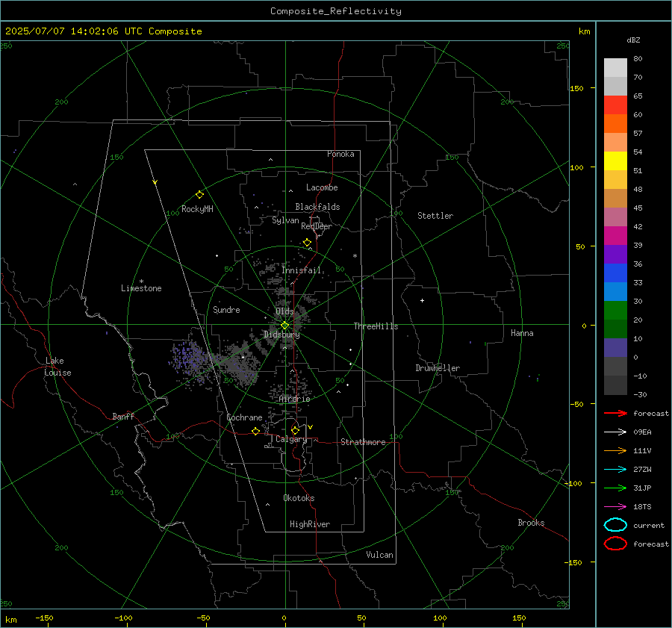Click the orange 57-60 dBZ color swatch
This screenshot has width=672, height=628.
(x=615, y=124)
